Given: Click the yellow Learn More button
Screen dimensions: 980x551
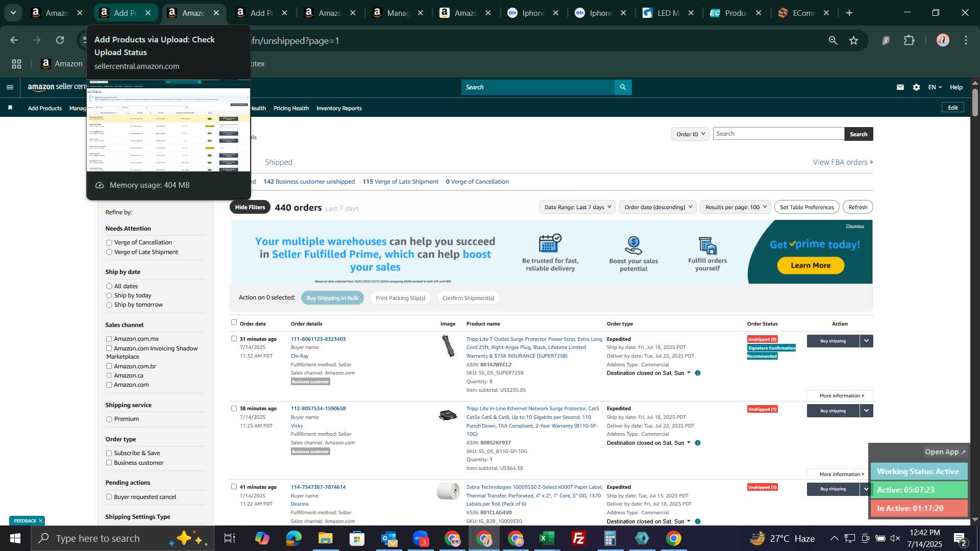Looking at the screenshot, I should (811, 265).
